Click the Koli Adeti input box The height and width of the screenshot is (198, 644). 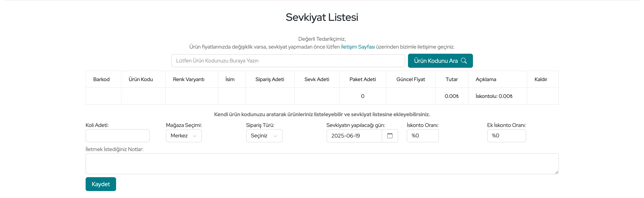coord(117,136)
